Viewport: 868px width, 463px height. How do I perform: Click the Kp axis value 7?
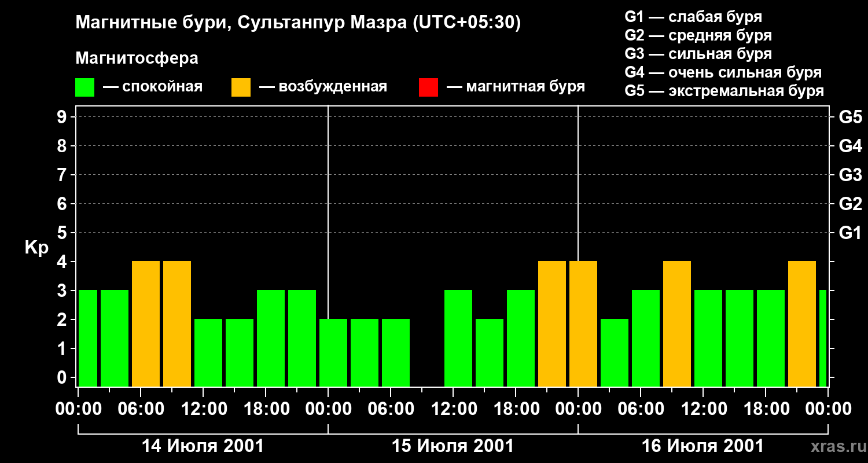coord(63,175)
